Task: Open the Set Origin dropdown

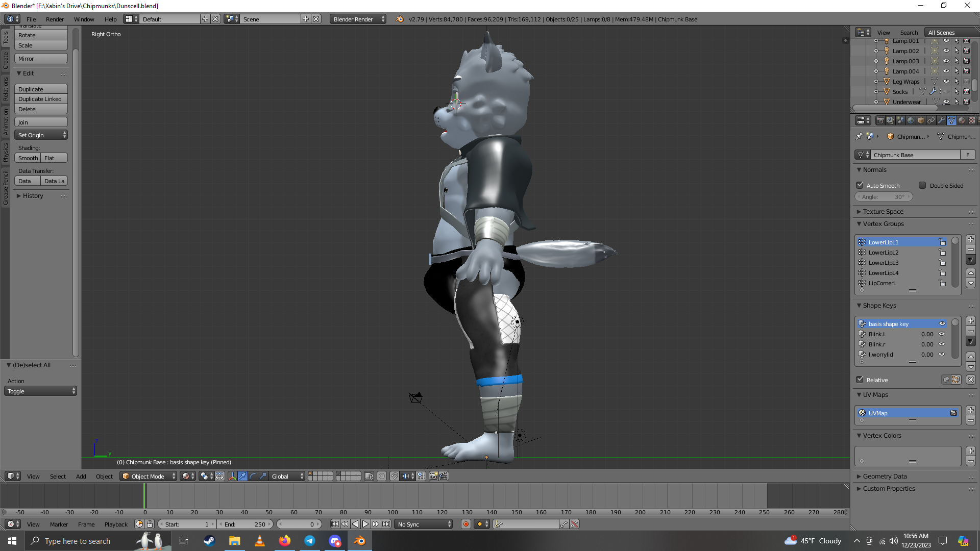Action: click(x=41, y=135)
